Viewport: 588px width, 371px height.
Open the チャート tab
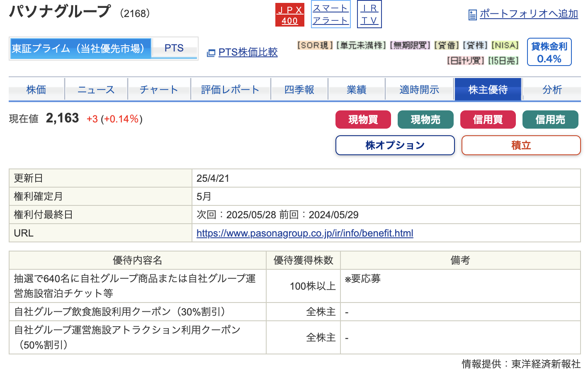159,89
